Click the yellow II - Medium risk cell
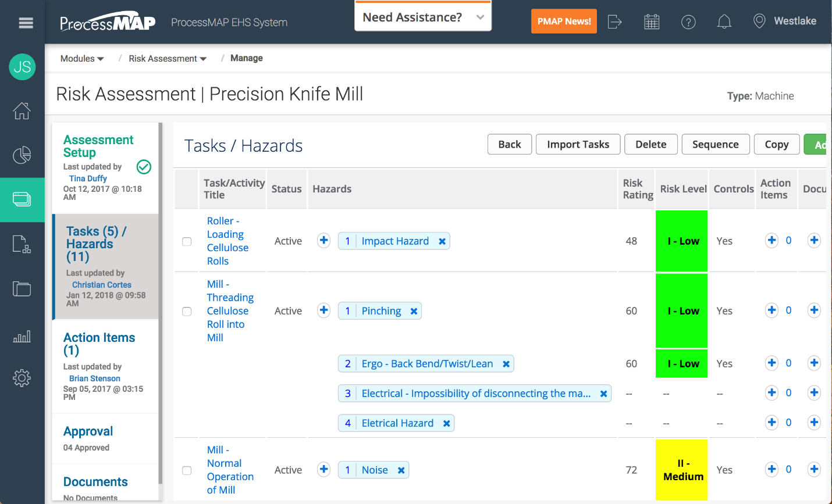Viewport: 832px width, 504px height. (x=681, y=470)
